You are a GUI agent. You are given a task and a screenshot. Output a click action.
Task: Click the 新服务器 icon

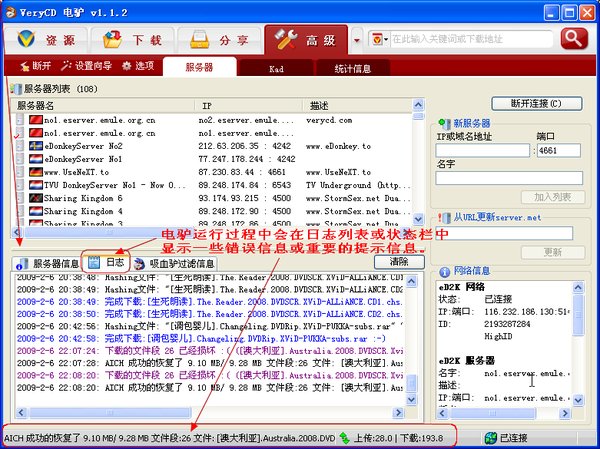tap(444, 124)
